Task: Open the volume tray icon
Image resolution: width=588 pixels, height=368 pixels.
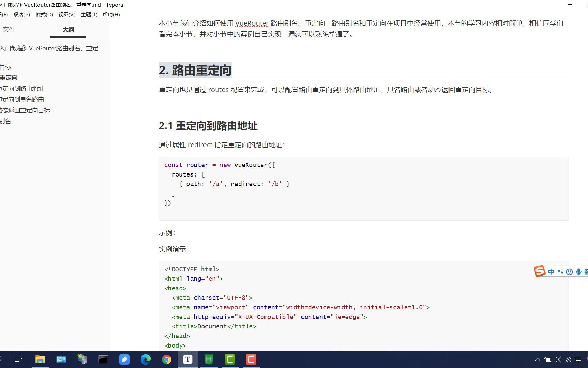Action: click(558, 359)
